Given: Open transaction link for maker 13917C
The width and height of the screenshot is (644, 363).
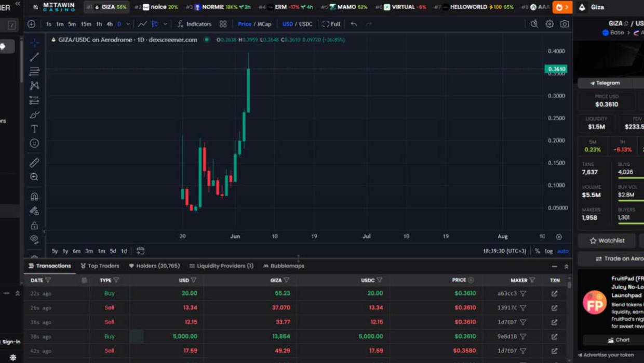Looking at the screenshot, I should pyautogui.click(x=555, y=308).
